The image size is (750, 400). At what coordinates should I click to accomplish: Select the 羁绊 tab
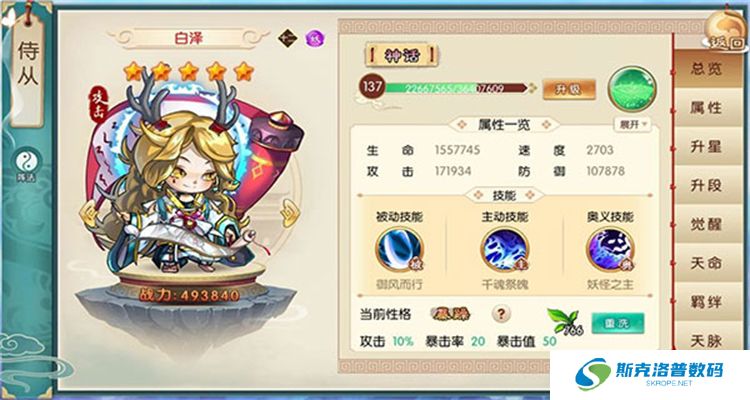tap(706, 302)
